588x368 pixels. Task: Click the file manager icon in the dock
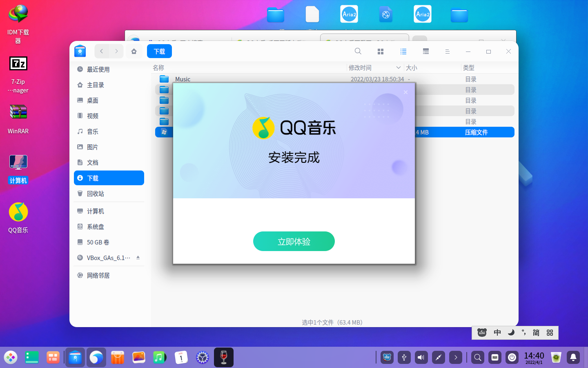pos(75,357)
